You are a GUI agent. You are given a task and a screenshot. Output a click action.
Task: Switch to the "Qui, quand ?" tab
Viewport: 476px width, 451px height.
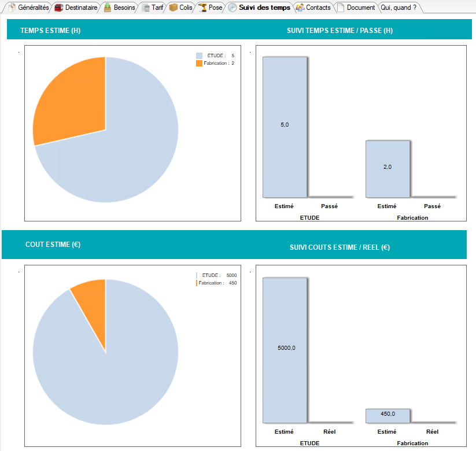tap(398, 8)
